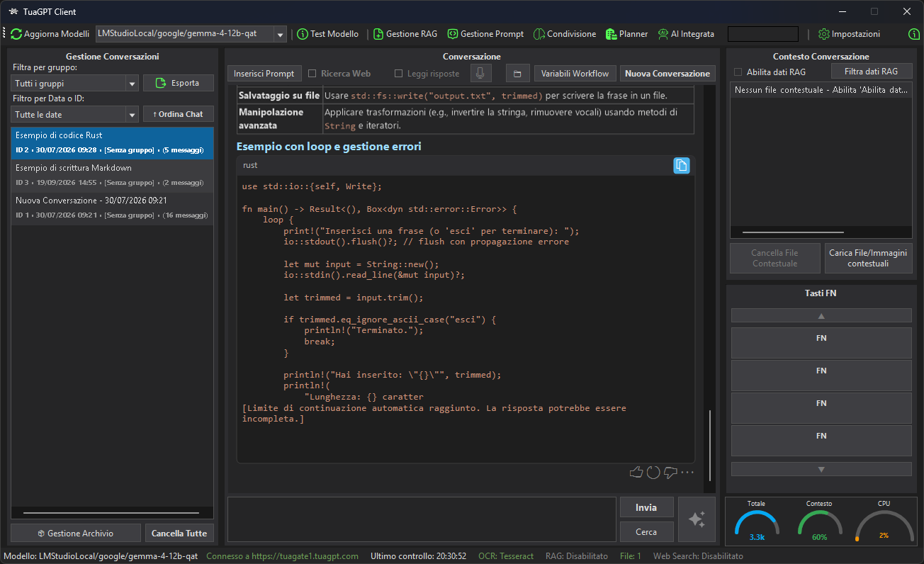The width and height of the screenshot is (924, 564).
Task: Click the folder icon button beside the microphone
Action: pyautogui.click(x=518, y=73)
